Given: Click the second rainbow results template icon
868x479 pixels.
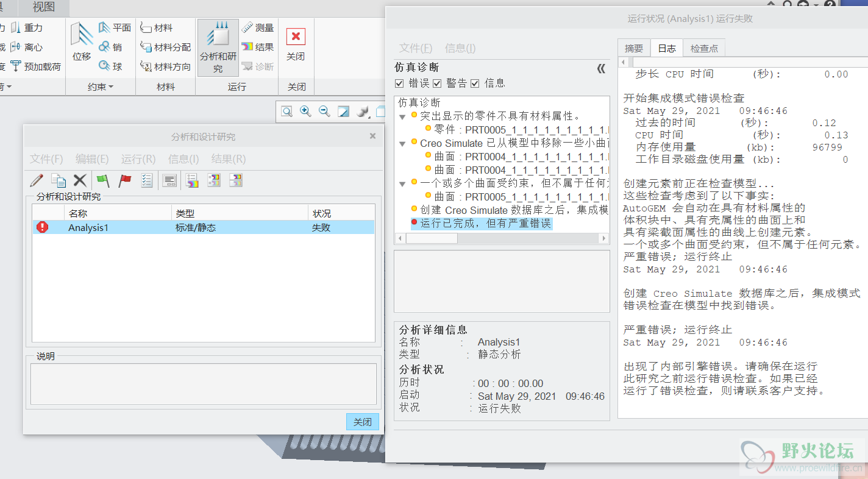Looking at the screenshot, I should (214, 180).
